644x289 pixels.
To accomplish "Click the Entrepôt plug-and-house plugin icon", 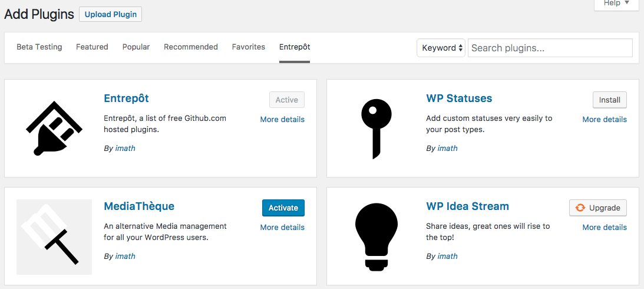I will tap(54, 128).
